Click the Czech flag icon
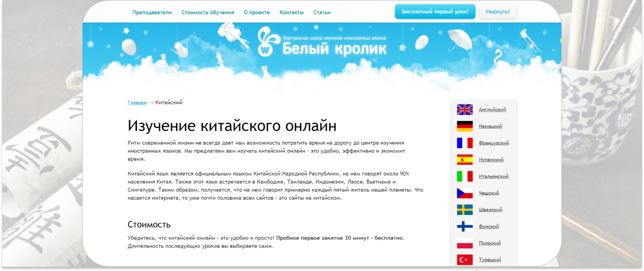The image size is (644, 271). pos(464,193)
